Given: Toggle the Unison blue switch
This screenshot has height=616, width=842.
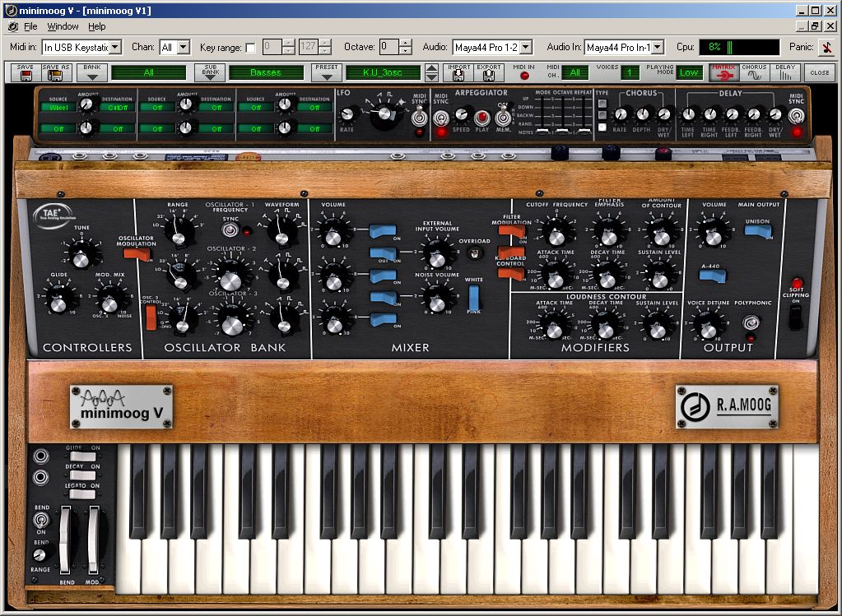Looking at the screenshot, I should (x=757, y=231).
